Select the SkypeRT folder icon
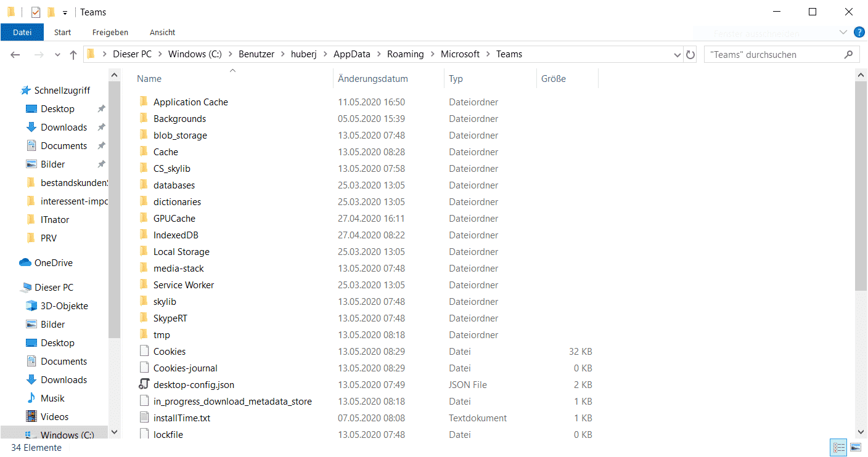The width and height of the screenshot is (868, 457). [144, 318]
